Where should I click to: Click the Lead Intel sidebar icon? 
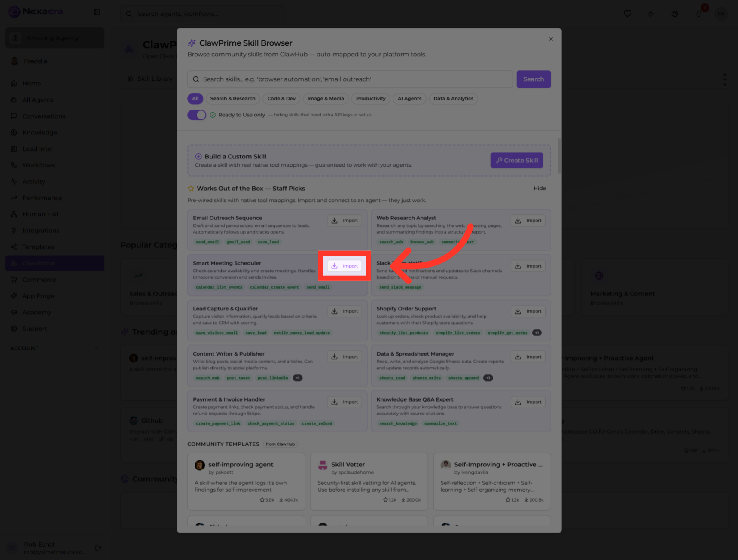pyautogui.click(x=14, y=149)
